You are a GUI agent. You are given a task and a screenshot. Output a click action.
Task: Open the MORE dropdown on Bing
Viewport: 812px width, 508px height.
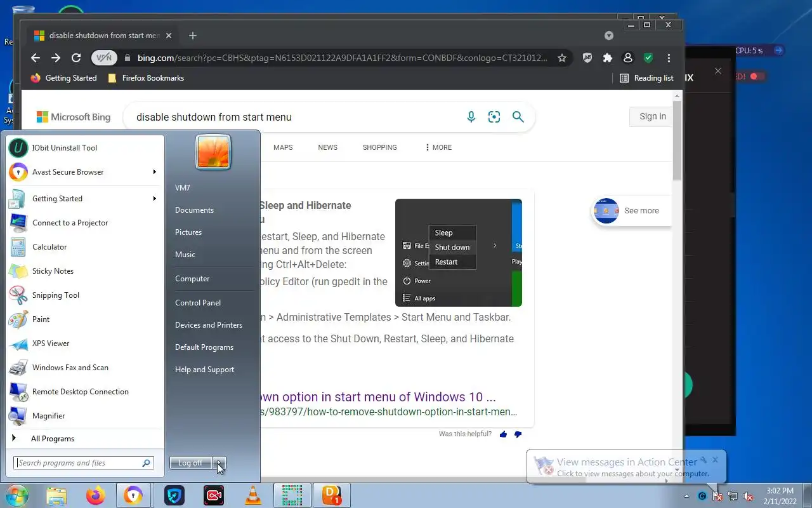[x=438, y=147]
